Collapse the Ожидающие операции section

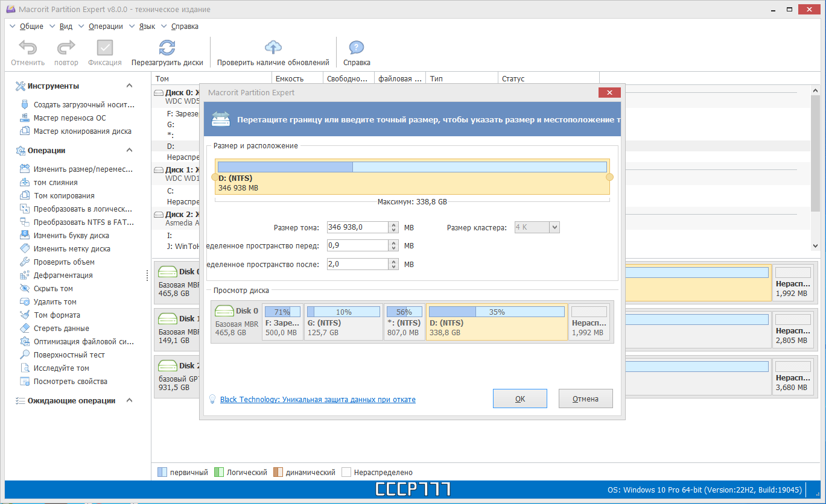click(130, 401)
